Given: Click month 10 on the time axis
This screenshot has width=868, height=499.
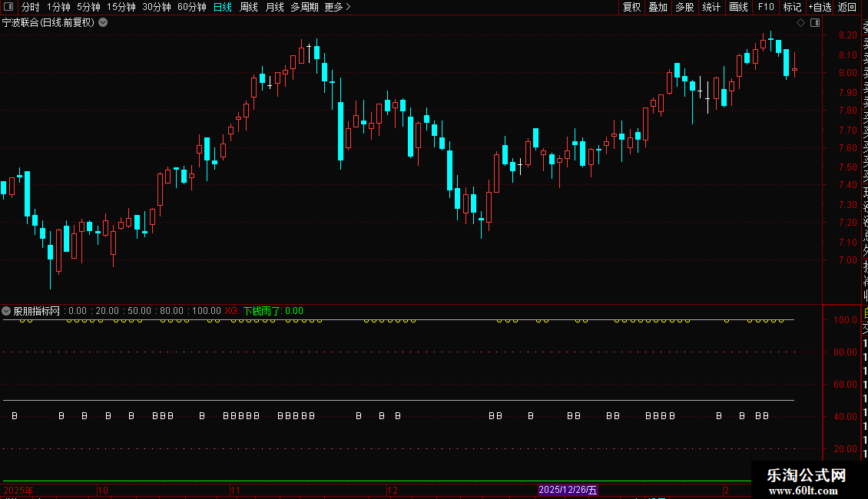Looking at the screenshot, I should coord(103,490).
